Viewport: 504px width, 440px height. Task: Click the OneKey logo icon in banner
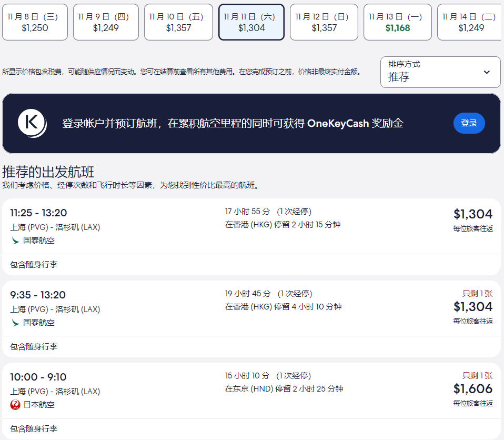point(32,123)
